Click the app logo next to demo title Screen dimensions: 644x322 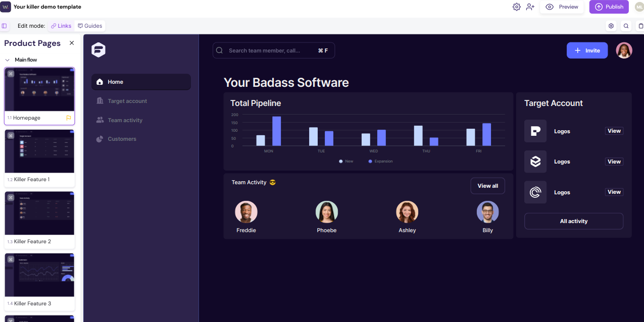pyautogui.click(x=6, y=7)
